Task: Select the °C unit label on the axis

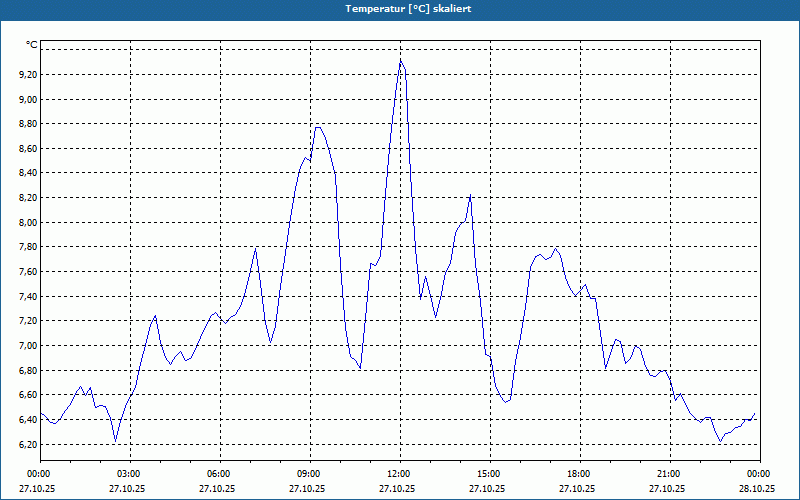Action: [x=32, y=45]
